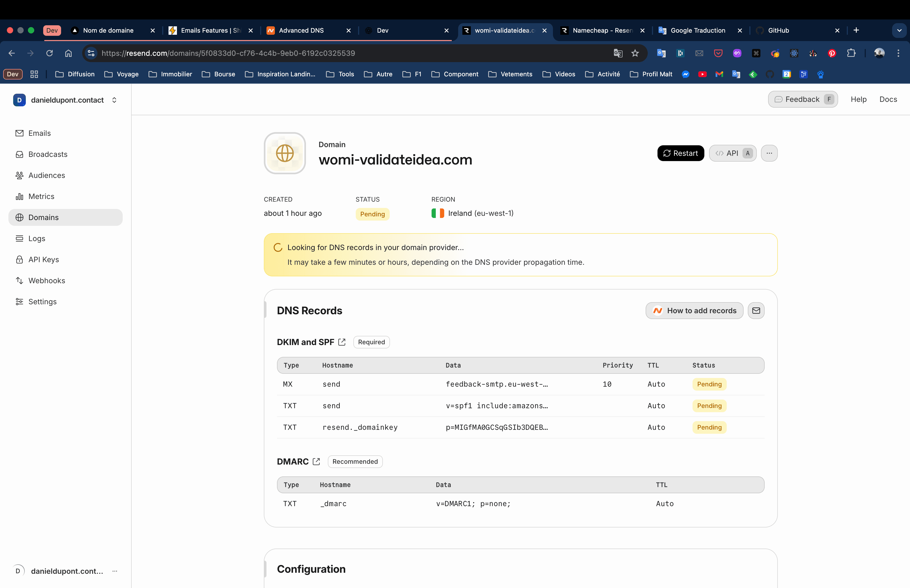Go to API Keys in the sidebar

(x=43, y=260)
